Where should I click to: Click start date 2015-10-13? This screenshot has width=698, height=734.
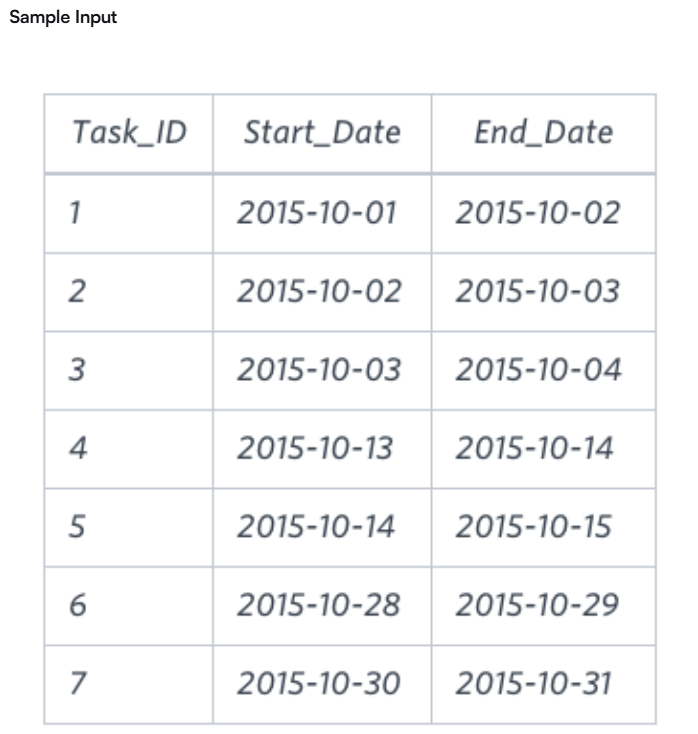click(x=315, y=448)
